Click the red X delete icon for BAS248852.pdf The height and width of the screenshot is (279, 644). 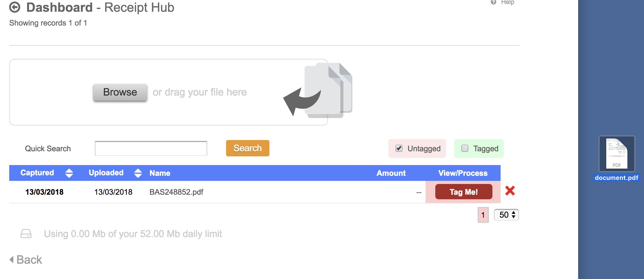coord(510,191)
